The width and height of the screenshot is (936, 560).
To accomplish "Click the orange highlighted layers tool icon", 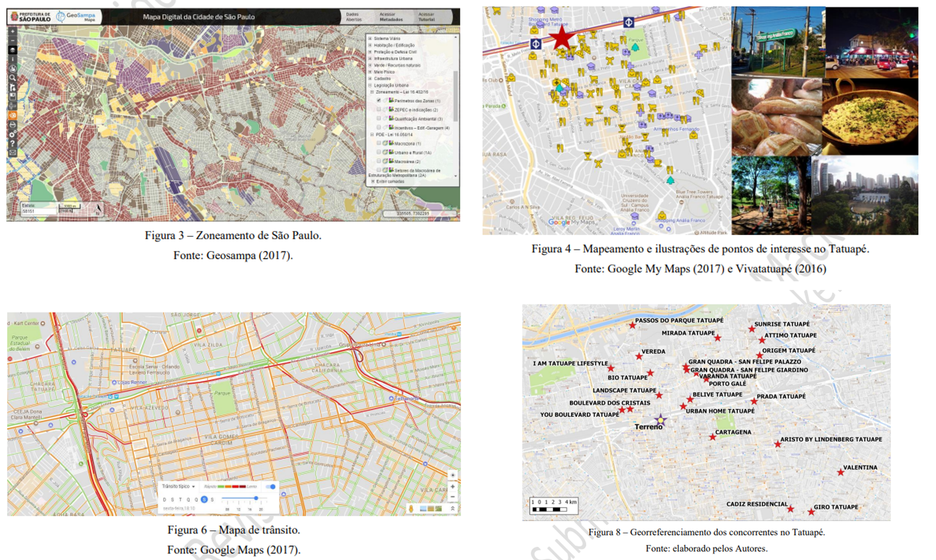I will (12, 116).
